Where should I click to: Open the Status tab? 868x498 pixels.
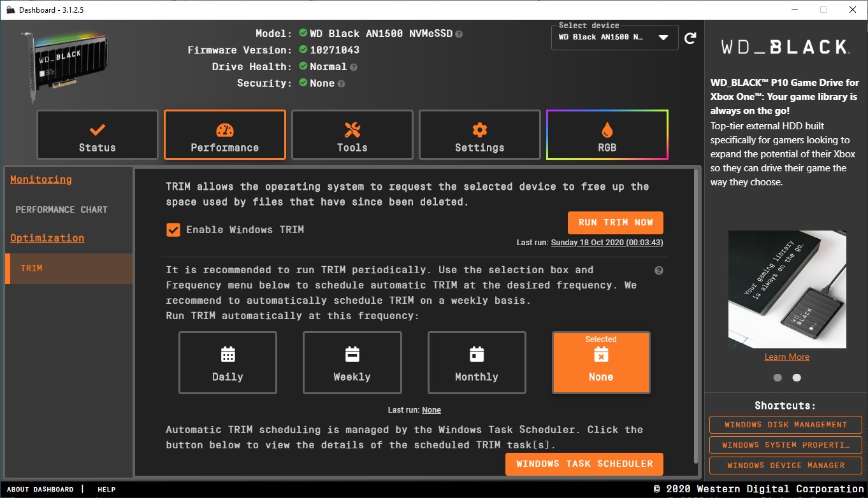click(98, 135)
